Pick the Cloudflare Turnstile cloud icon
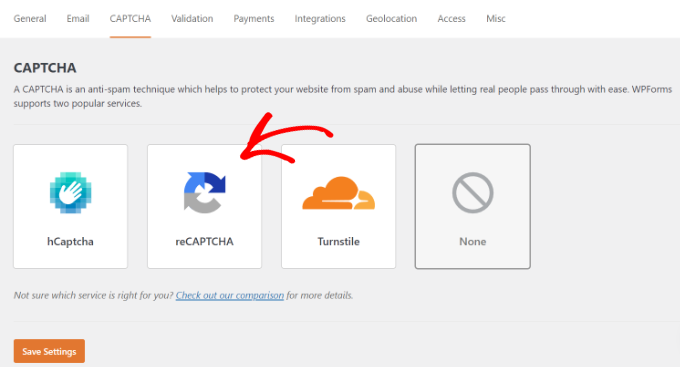 [x=339, y=193]
